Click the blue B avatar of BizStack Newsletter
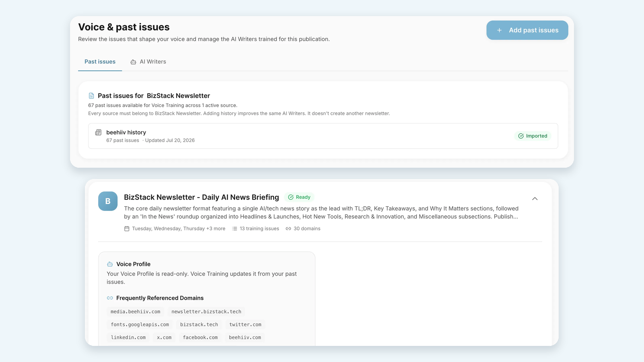 108,201
